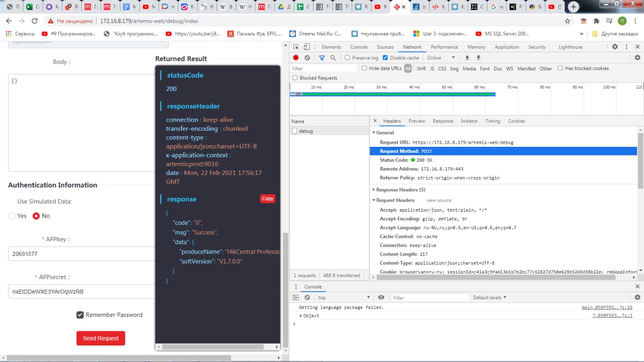Click the console live expression eye icon
Image resolution: width=644 pixels, height=362 pixels.
pyautogui.click(x=381, y=298)
